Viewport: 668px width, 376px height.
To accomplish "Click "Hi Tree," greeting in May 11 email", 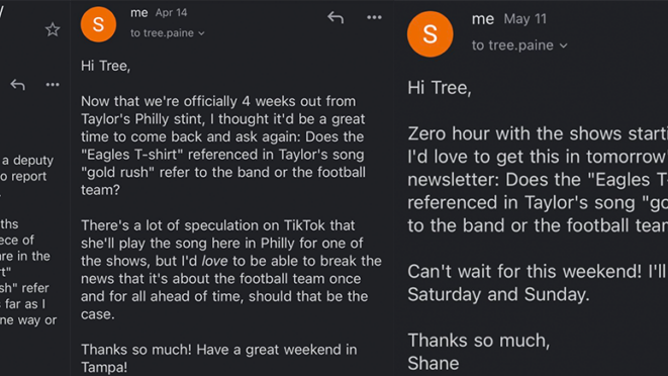I will click(440, 88).
